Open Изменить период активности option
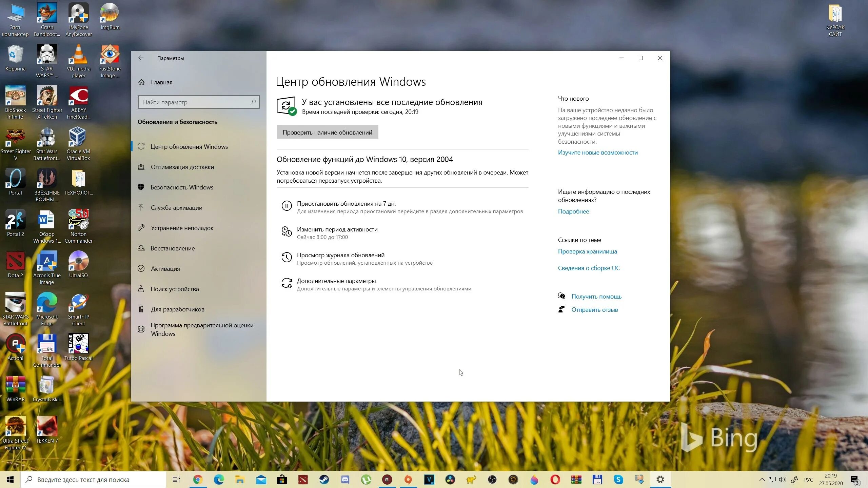 (337, 229)
